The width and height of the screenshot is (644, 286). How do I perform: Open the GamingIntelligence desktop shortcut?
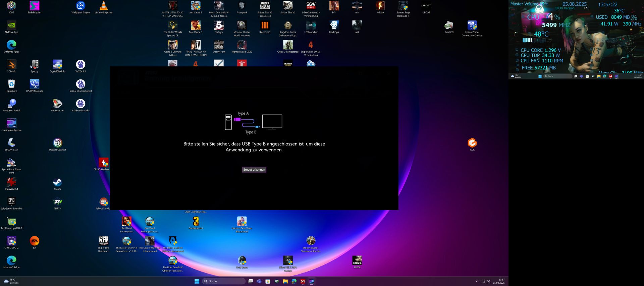point(11,125)
